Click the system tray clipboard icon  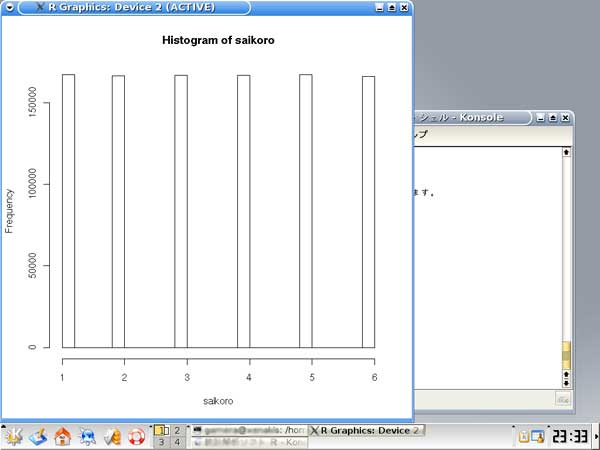coord(524,436)
